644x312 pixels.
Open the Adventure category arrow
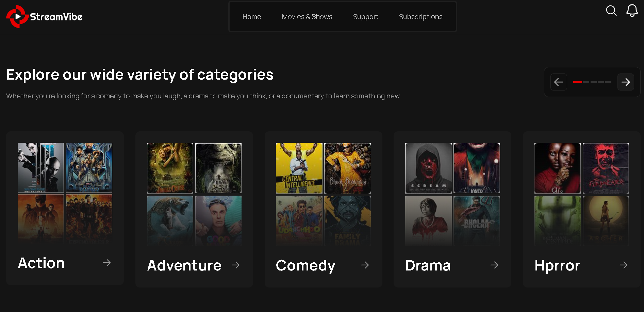pyautogui.click(x=236, y=265)
